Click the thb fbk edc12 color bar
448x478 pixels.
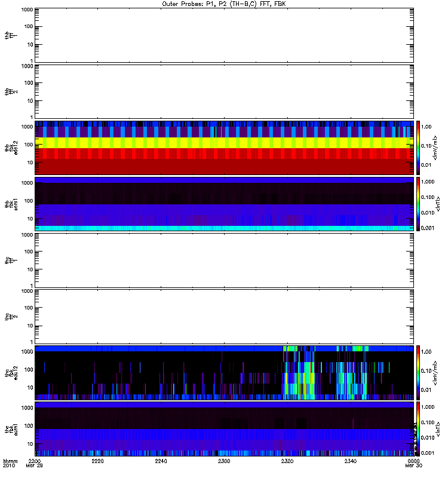[x=418, y=148]
